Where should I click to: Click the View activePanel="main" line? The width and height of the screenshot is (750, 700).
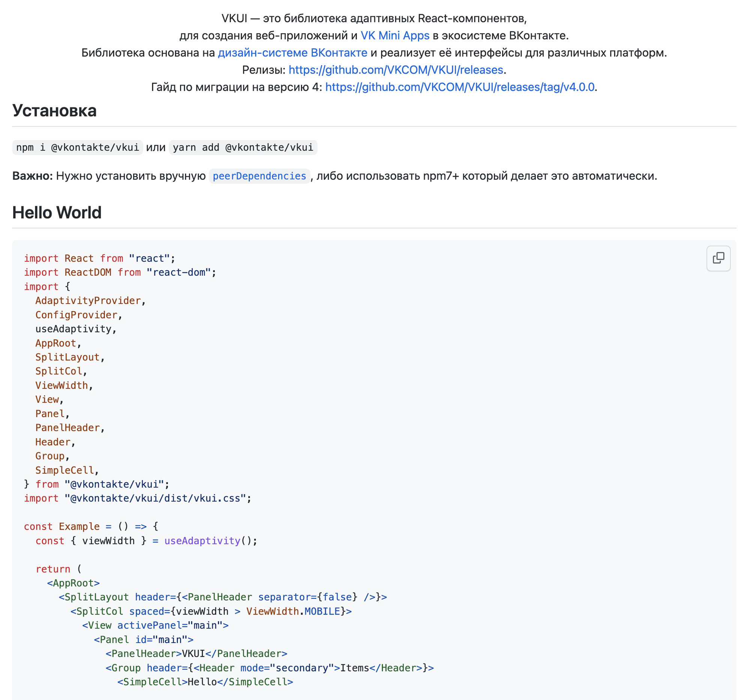155,626
